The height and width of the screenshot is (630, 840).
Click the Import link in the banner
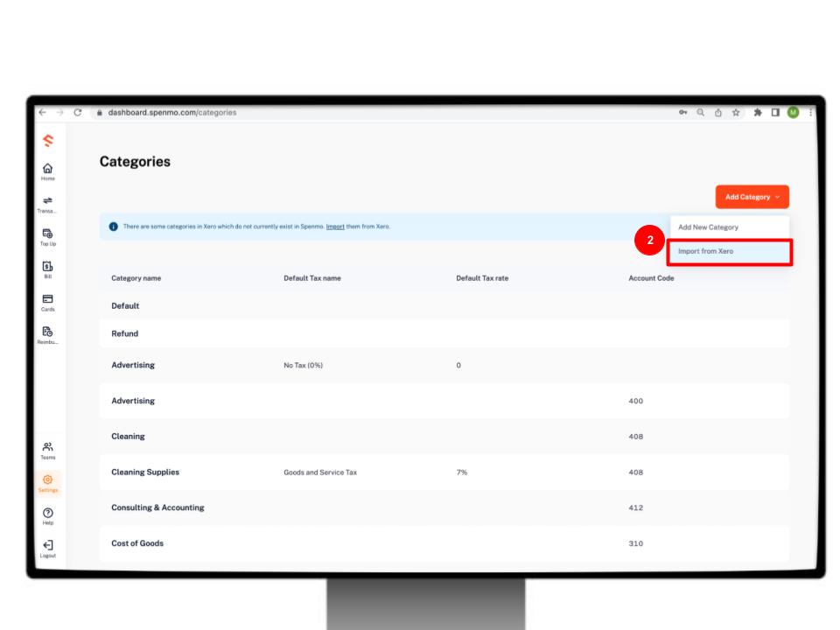pyautogui.click(x=335, y=227)
